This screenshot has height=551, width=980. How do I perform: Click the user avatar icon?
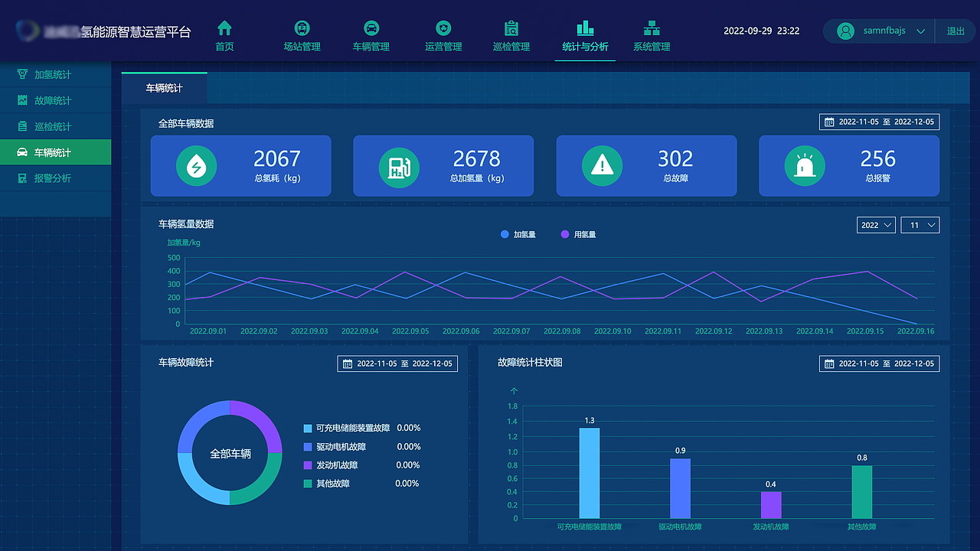click(x=845, y=31)
